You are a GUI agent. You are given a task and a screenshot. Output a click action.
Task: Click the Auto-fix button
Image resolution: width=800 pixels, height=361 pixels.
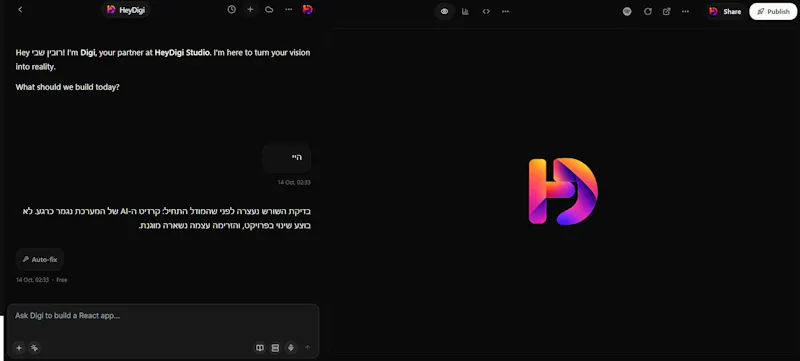[x=40, y=260]
